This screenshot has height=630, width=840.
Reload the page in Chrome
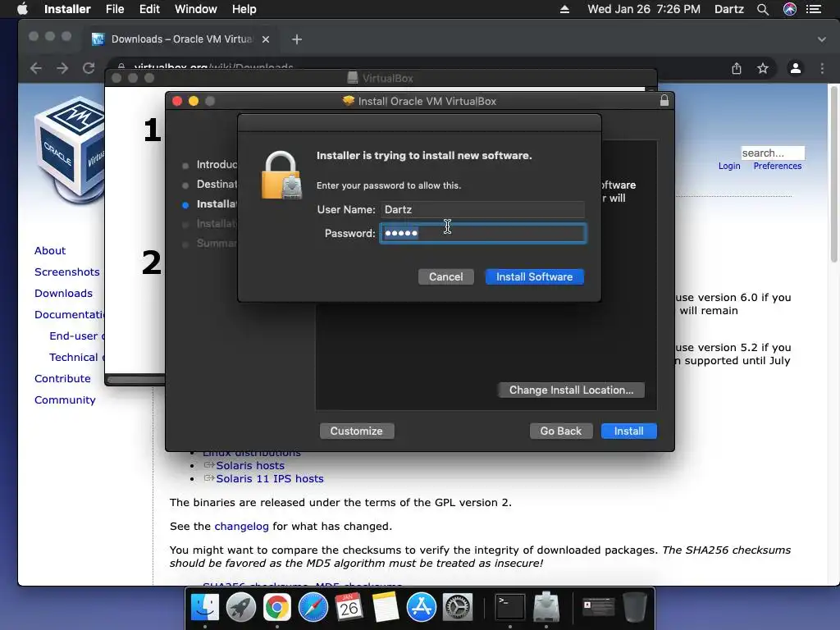click(x=89, y=68)
